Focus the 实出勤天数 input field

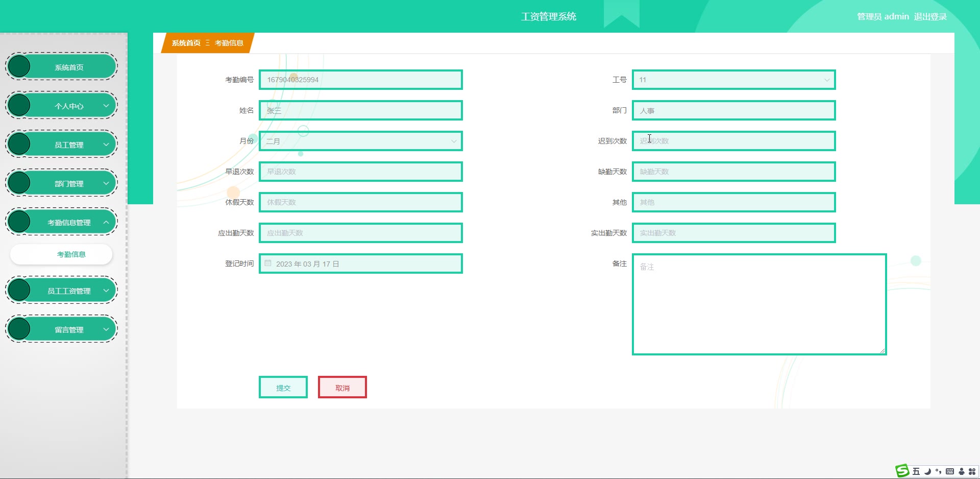point(733,233)
